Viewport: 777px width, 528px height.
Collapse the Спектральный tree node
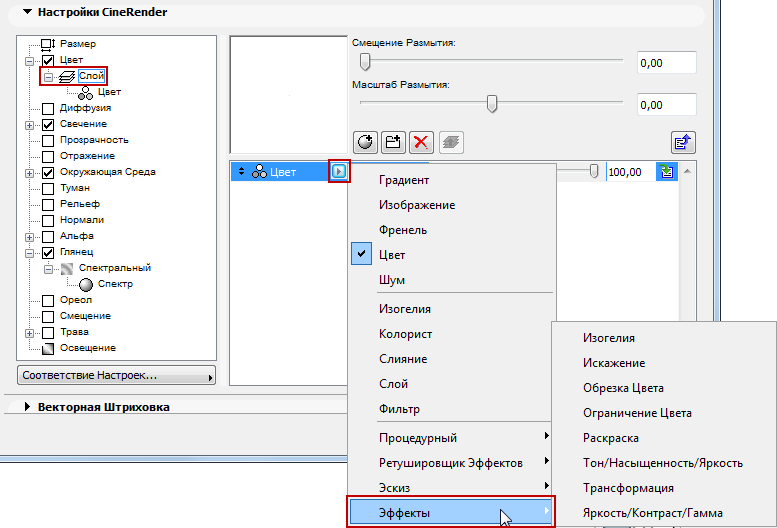click(49, 269)
